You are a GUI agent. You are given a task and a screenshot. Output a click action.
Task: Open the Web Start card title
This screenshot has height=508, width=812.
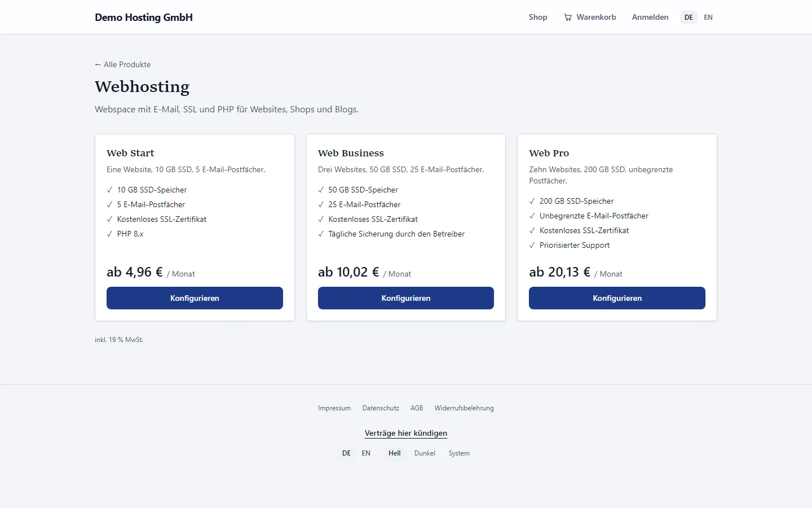click(x=130, y=153)
